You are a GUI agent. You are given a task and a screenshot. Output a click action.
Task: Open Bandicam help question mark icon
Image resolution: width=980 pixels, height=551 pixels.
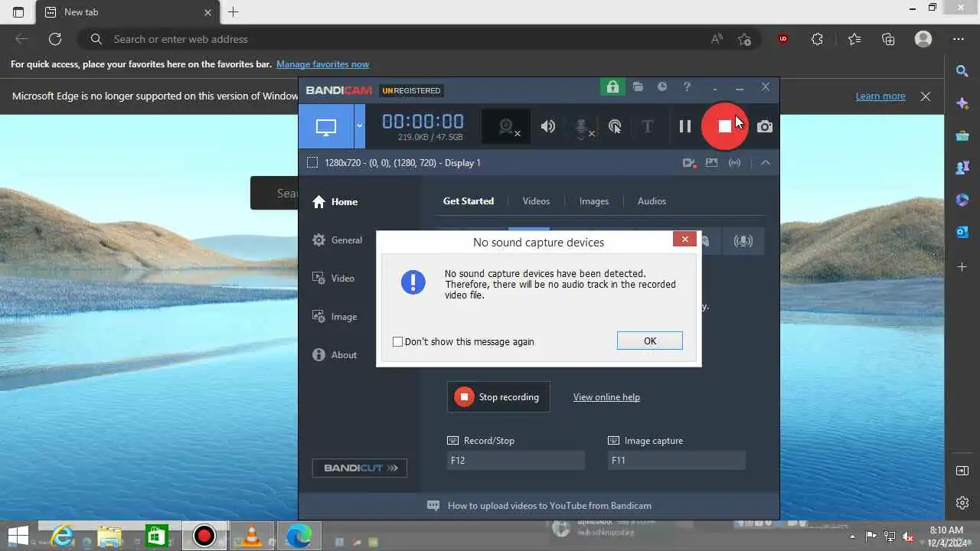coord(687,87)
